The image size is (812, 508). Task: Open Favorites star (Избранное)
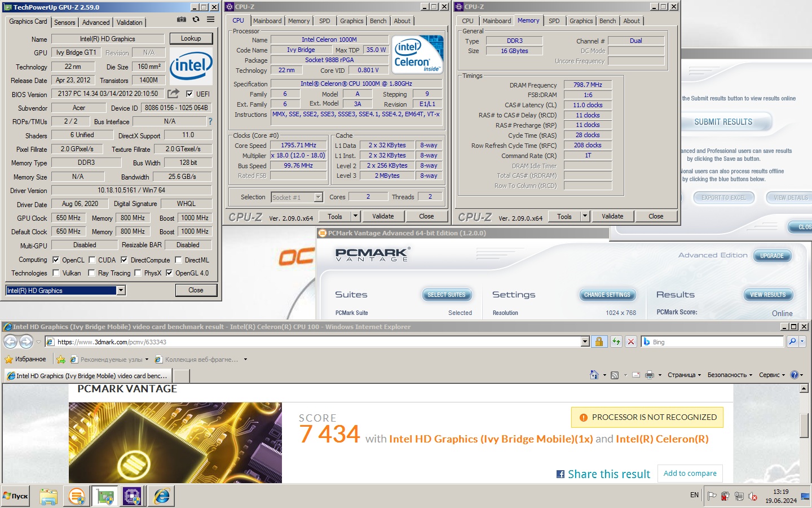pos(25,359)
